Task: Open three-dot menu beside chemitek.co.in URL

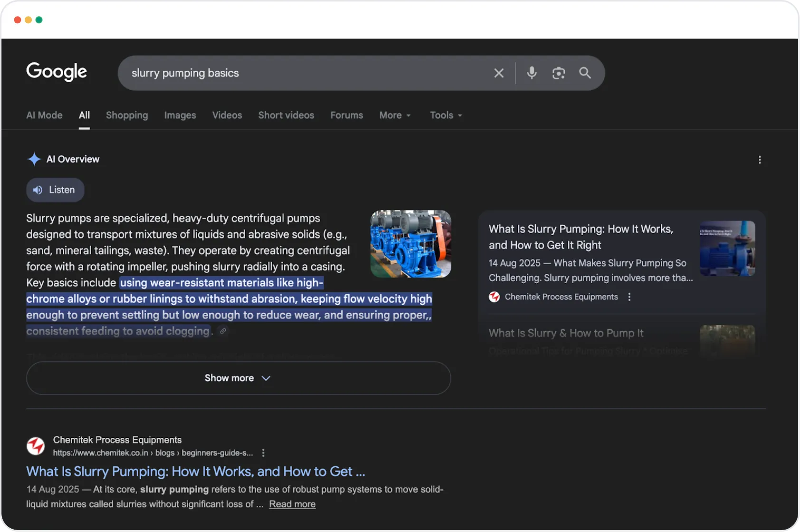Action: (x=263, y=453)
